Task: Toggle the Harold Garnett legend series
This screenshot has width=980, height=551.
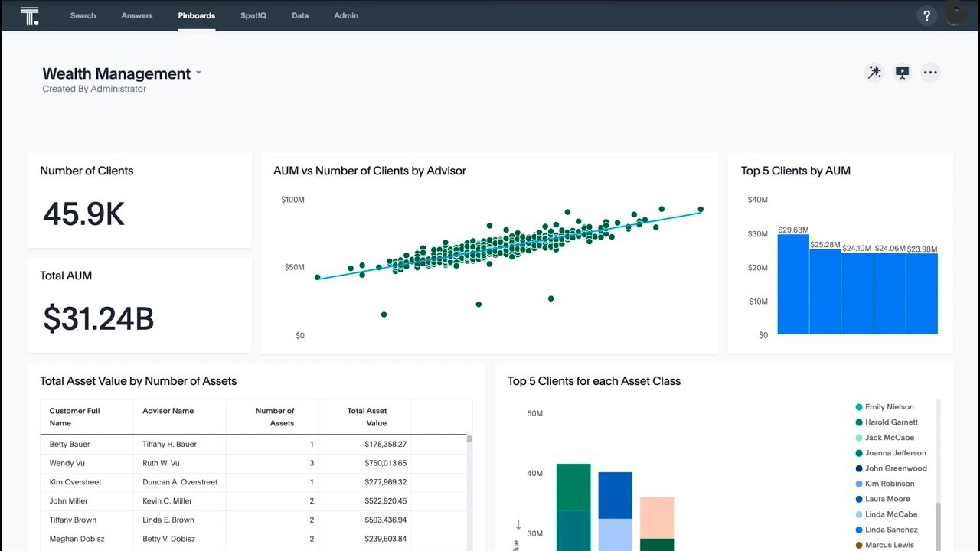Action: (891, 422)
